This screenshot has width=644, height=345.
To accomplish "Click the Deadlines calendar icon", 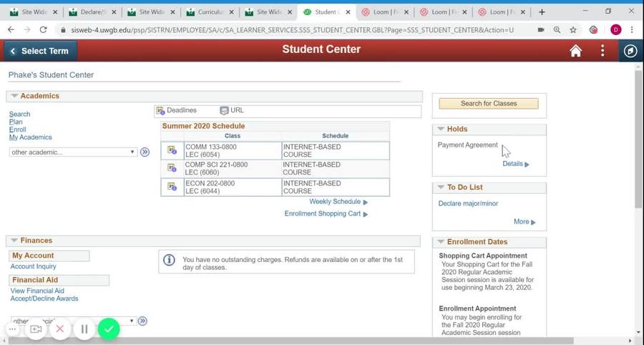I will 160,111.
